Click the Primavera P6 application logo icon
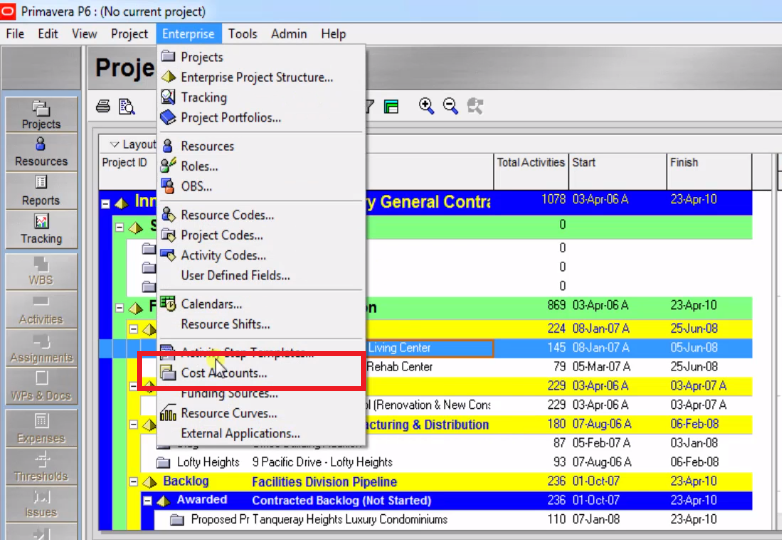The height and width of the screenshot is (540, 782). pos(8,11)
